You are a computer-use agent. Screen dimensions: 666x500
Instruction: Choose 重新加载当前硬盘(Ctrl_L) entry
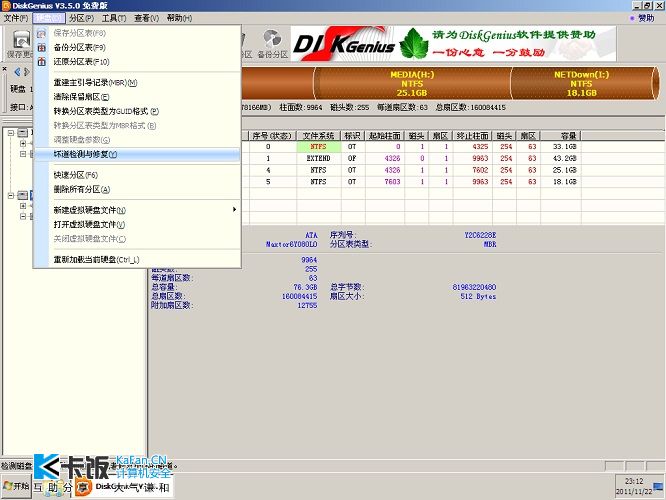(x=96, y=260)
